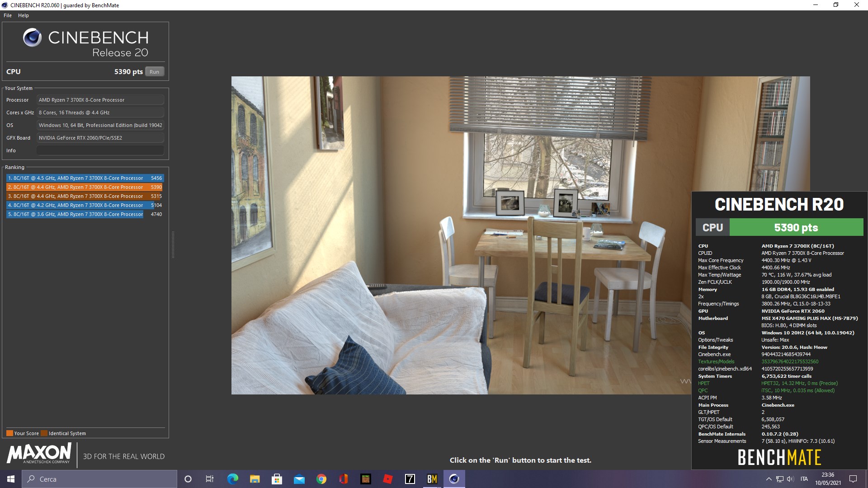Select ranking entry 3 with score 5315
Viewport: 868px width, 488px height.
[85, 196]
